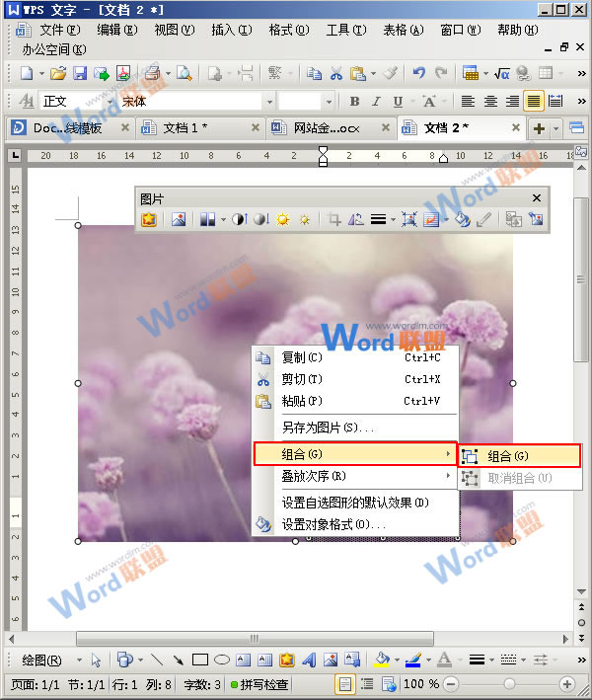This screenshot has width=592, height=700.
Task: Open the font dropdown showing 宋体
Action: pos(270,102)
